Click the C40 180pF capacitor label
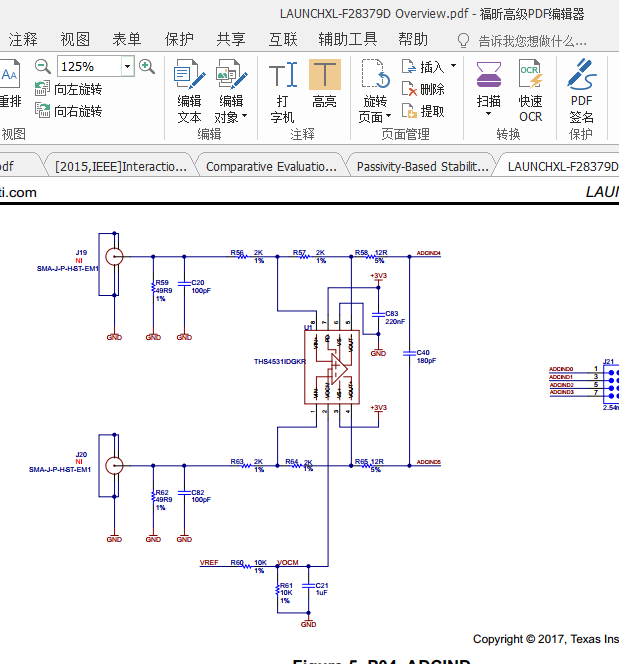Image resolution: width=619 pixels, height=664 pixels. [426, 356]
